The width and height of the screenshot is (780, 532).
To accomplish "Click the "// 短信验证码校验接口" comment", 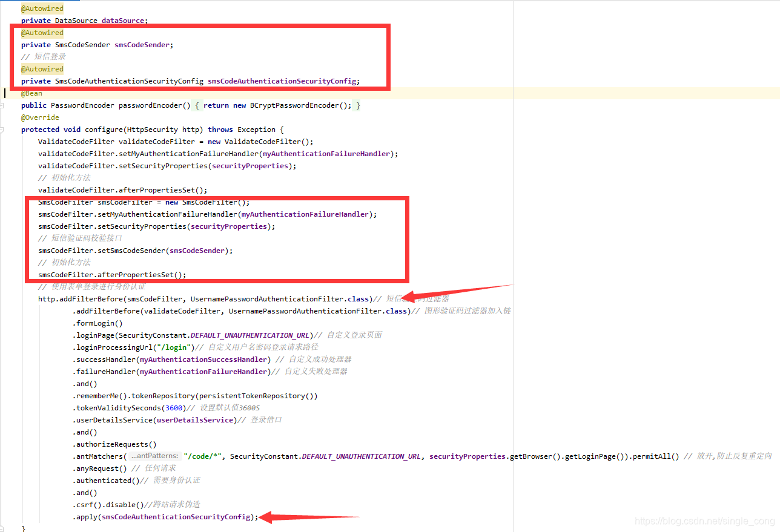I will 80,238.
